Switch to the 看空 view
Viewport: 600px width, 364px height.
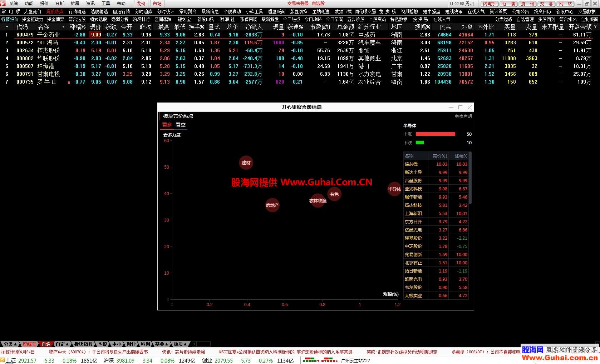[181, 125]
